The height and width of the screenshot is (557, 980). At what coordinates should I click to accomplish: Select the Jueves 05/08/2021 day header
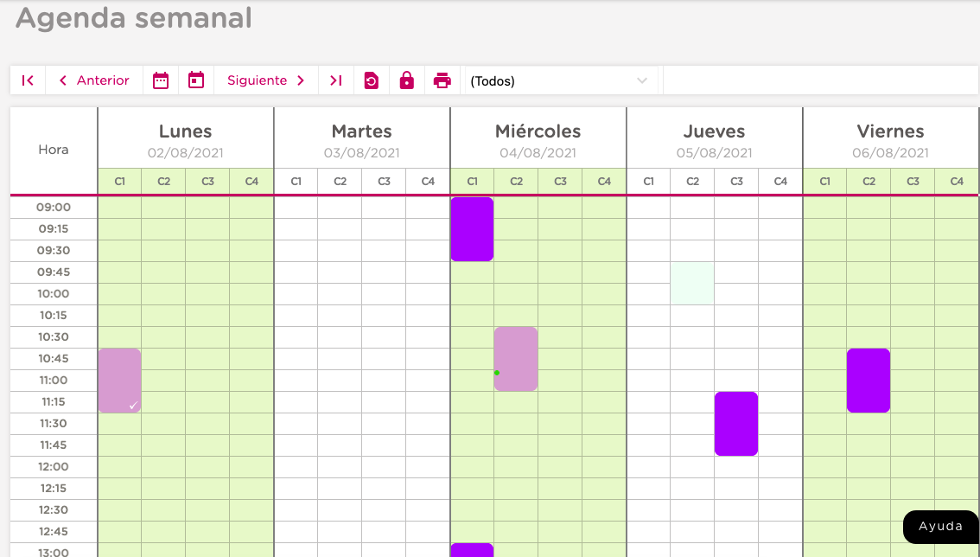[714, 140]
